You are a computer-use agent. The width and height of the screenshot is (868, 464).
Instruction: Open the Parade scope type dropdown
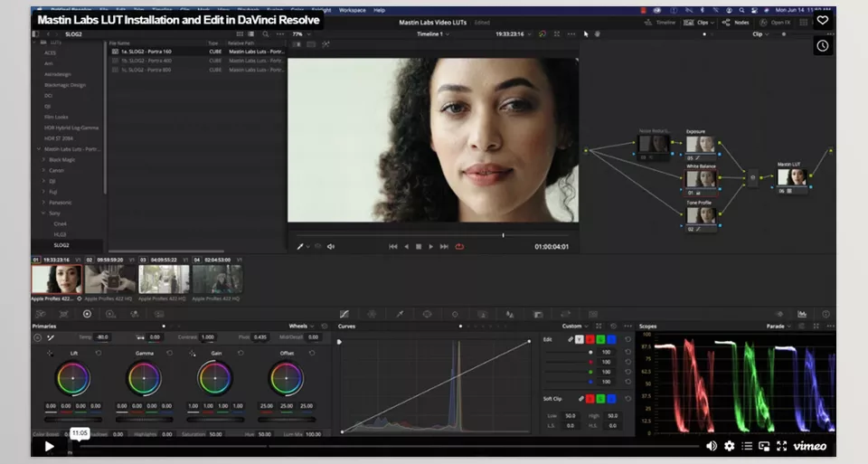(x=778, y=327)
